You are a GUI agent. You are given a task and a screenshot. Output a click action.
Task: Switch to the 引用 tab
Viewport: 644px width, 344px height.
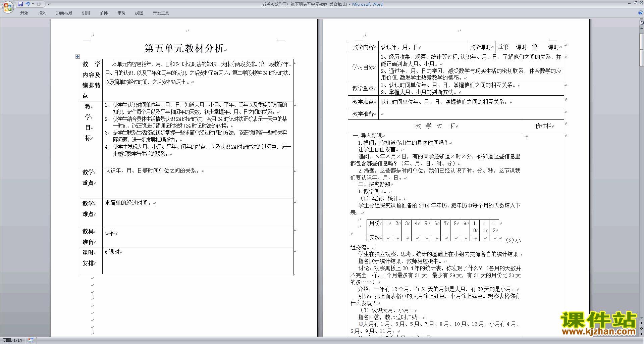86,13
